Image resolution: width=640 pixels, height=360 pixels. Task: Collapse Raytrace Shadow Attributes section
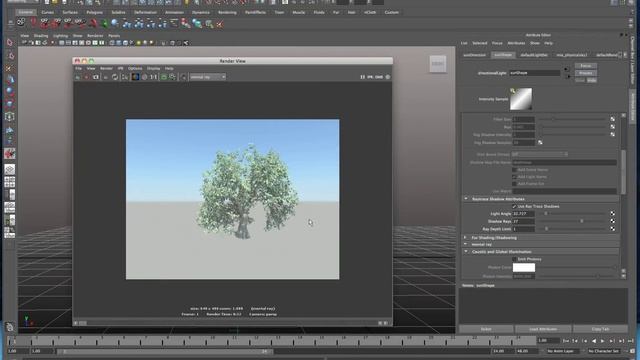pyautogui.click(x=466, y=199)
